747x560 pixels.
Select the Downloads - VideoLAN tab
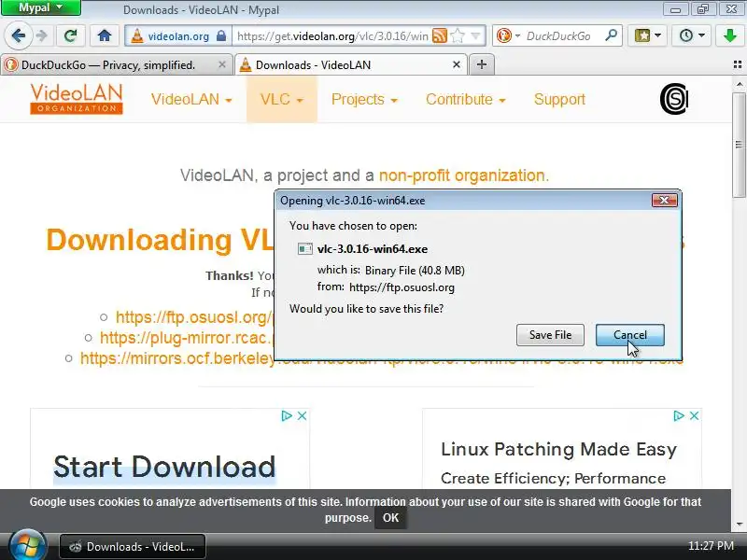(351, 65)
